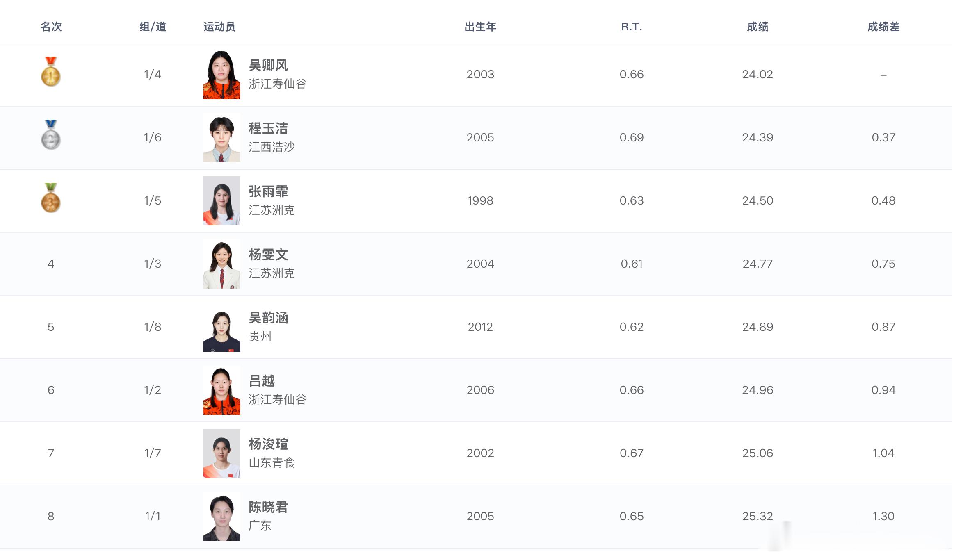Image resolution: width=954 pixels, height=560 pixels.
Task: Click birth year 2002
Action: point(480,453)
